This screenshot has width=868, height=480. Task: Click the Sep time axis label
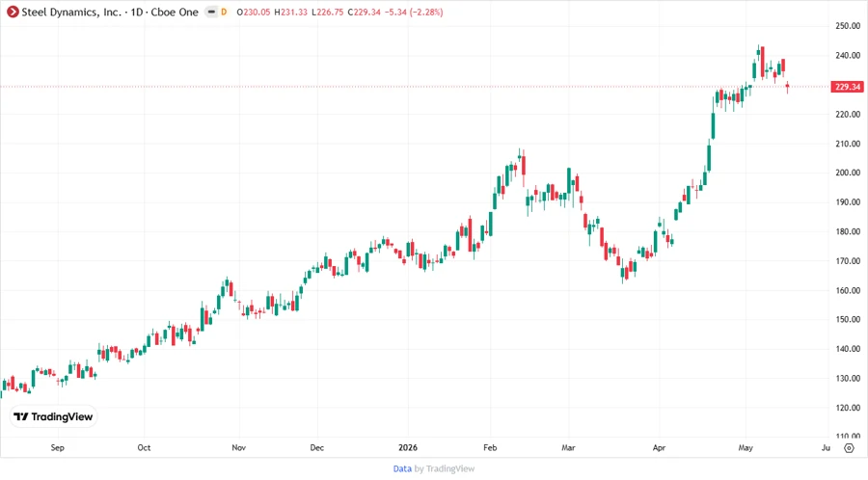pyautogui.click(x=57, y=447)
